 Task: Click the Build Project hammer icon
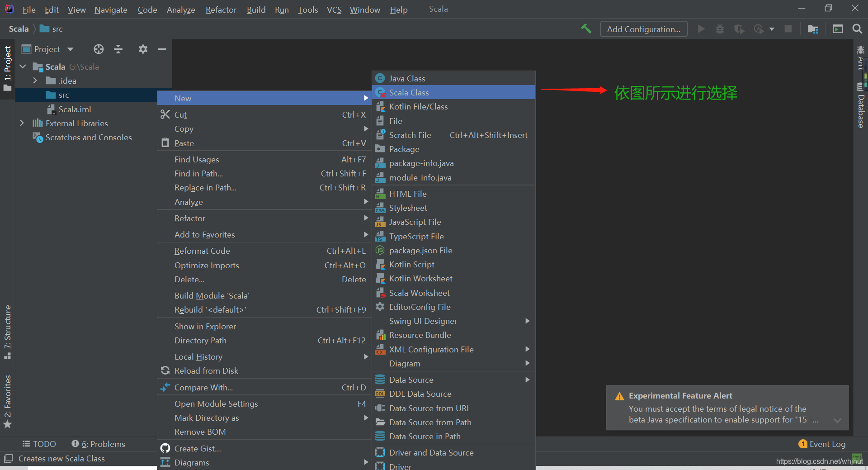pyautogui.click(x=586, y=28)
